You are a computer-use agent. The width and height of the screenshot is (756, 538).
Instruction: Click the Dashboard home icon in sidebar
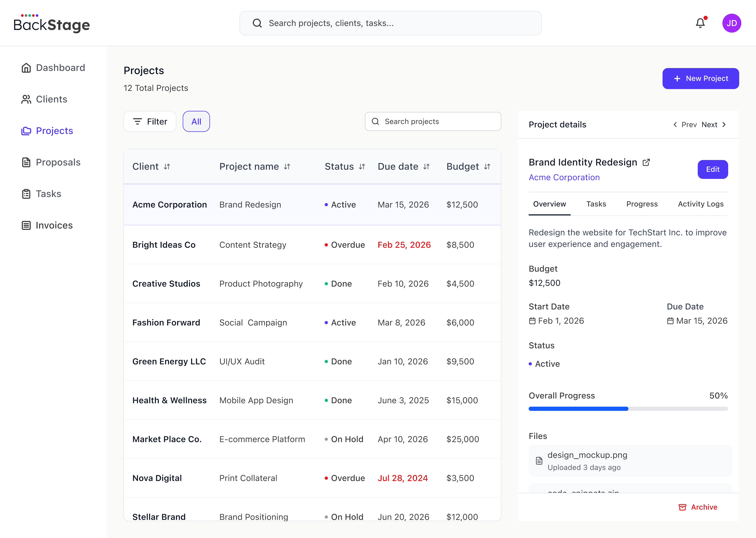pos(26,68)
